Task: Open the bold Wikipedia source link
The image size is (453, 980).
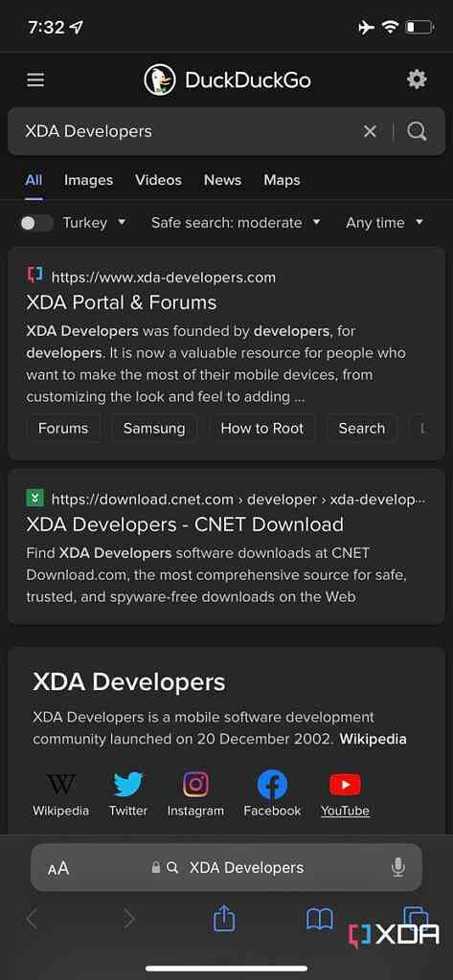Action: pos(373,739)
